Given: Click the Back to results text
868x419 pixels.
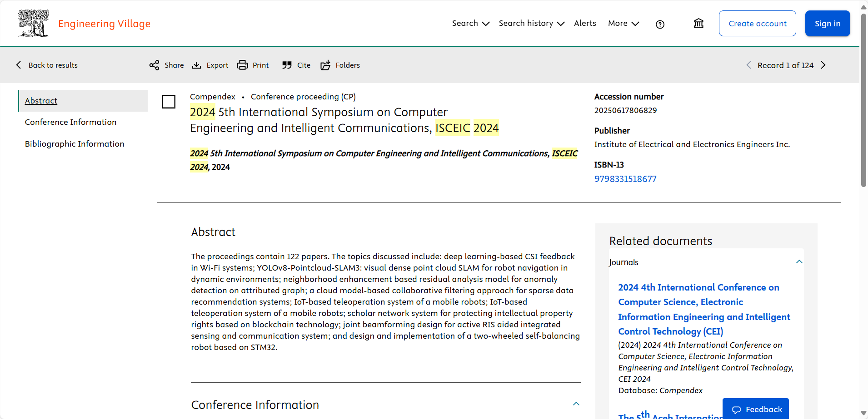Looking at the screenshot, I should [x=53, y=65].
